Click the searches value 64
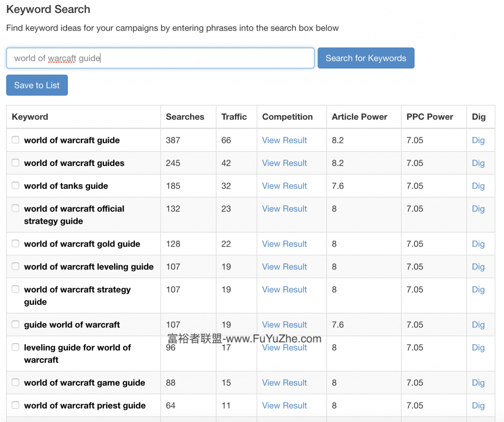This screenshot has height=422, width=504. (x=171, y=406)
